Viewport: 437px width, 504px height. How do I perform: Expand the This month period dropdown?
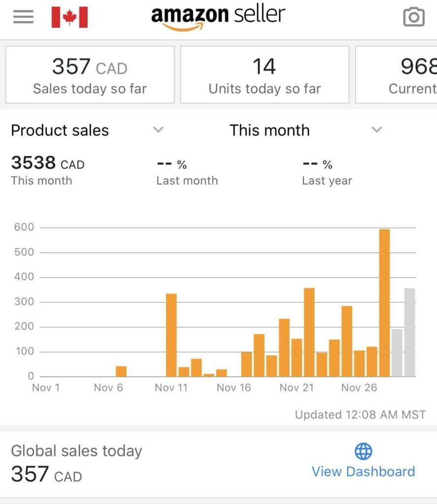[x=376, y=130]
